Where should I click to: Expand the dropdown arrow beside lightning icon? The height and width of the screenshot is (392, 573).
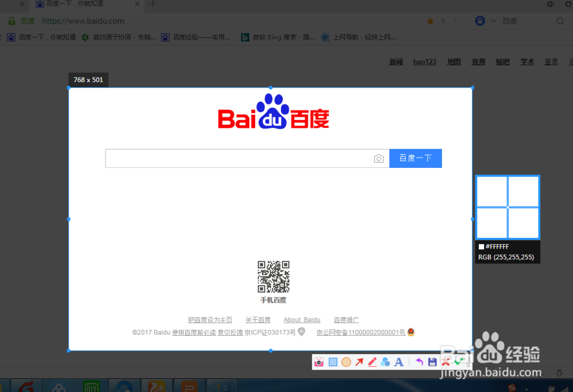click(x=456, y=21)
